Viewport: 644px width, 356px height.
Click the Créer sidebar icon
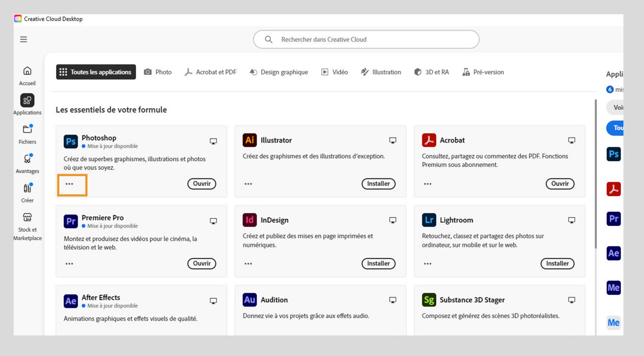coord(27,188)
